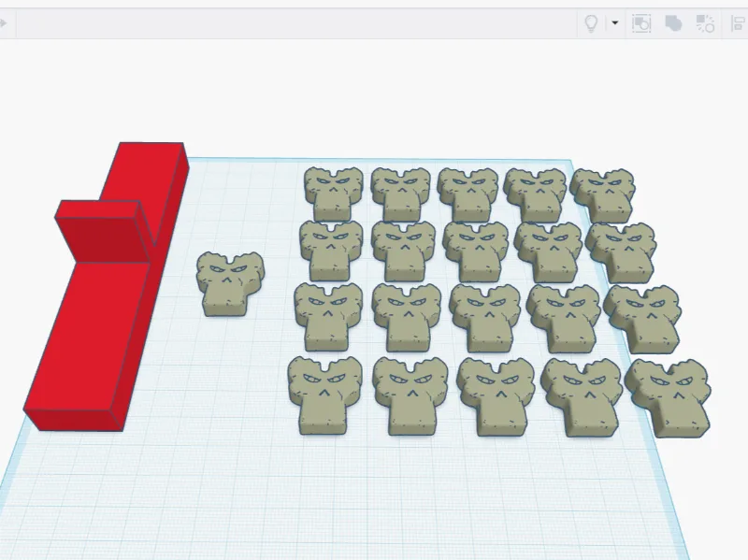Click the Group merged-shapes icon

[x=673, y=22]
